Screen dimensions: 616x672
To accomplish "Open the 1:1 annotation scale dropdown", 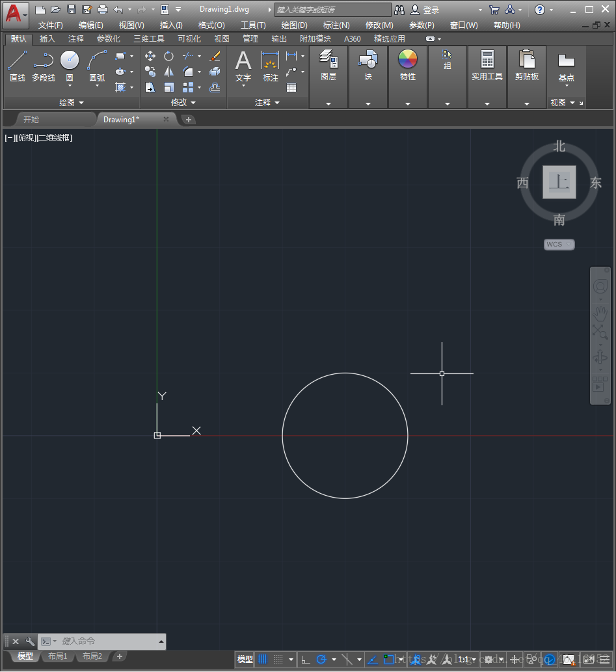I will point(467,660).
